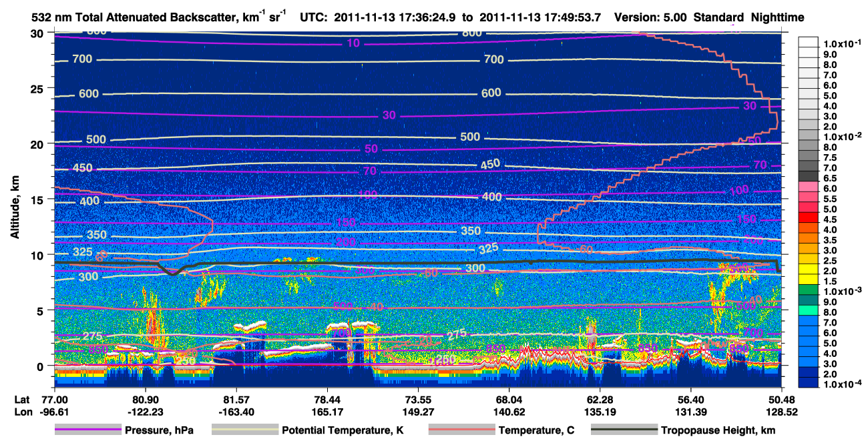This screenshot has width=868, height=445.
Task: Click the salmon Temperature legend line swatch
Action: click(461, 430)
